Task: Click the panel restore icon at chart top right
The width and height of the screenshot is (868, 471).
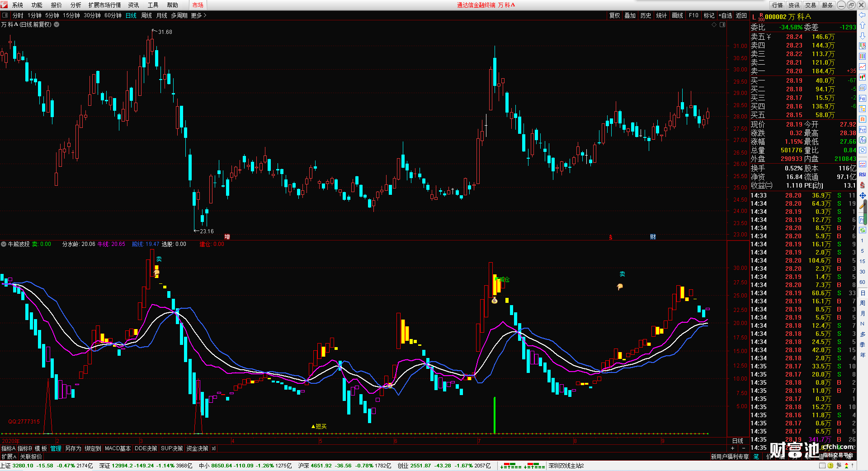Action: (x=722, y=24)
